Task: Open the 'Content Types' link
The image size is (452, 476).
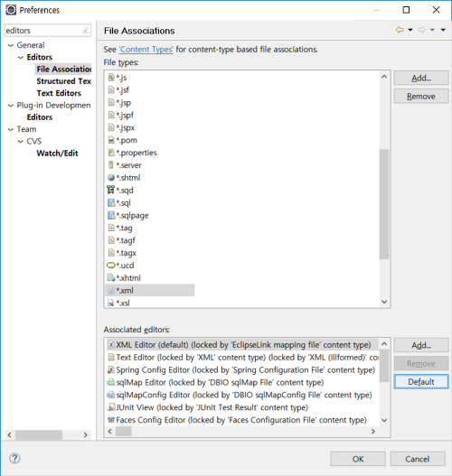Action: pos(146,49)
